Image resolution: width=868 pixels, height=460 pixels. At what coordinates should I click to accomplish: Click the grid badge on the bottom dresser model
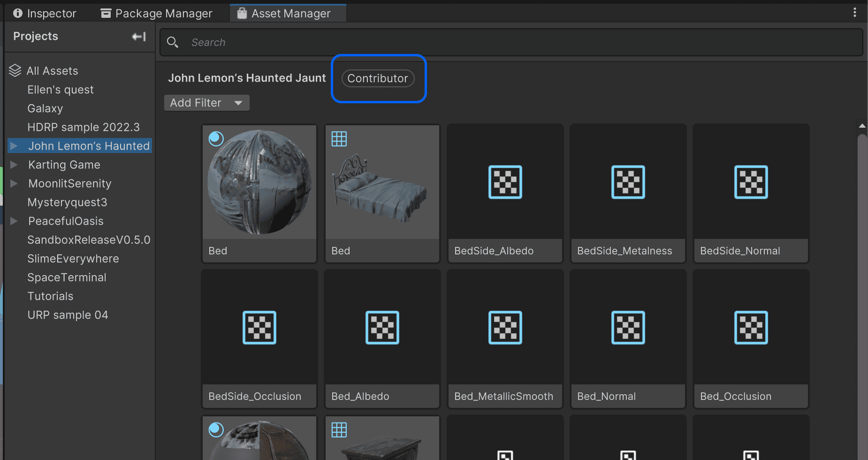pyautogui.click(x=339, y=429)
